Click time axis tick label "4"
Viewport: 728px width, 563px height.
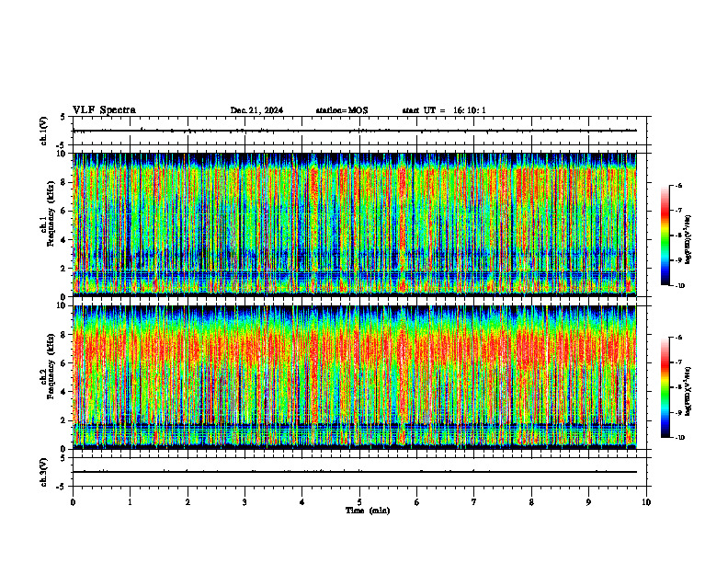click(301, 502)
